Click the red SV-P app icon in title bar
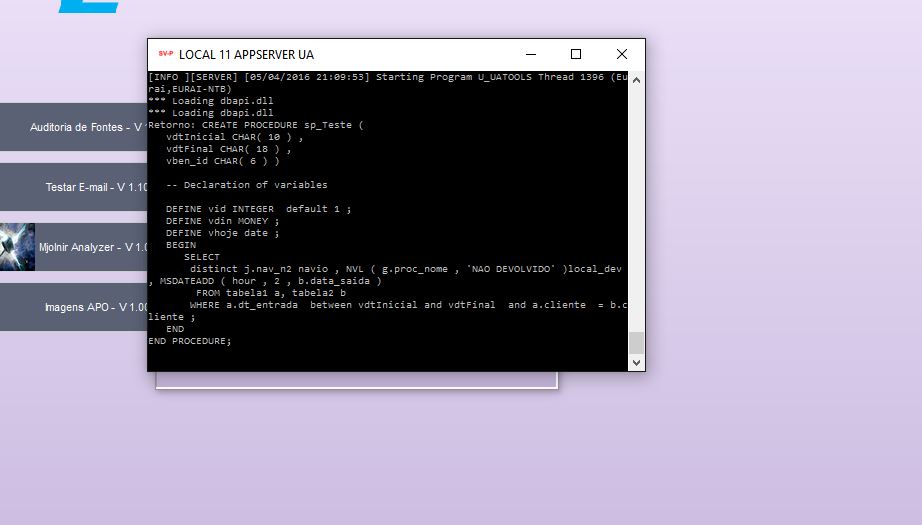This screenshot has width=922, height=525. (165, 54)
